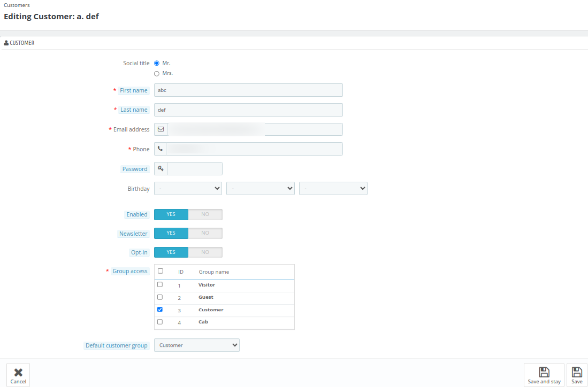The image size is (588, 387).
Task: Open the first Birthday dropdown
Action: tap(188, 189)
